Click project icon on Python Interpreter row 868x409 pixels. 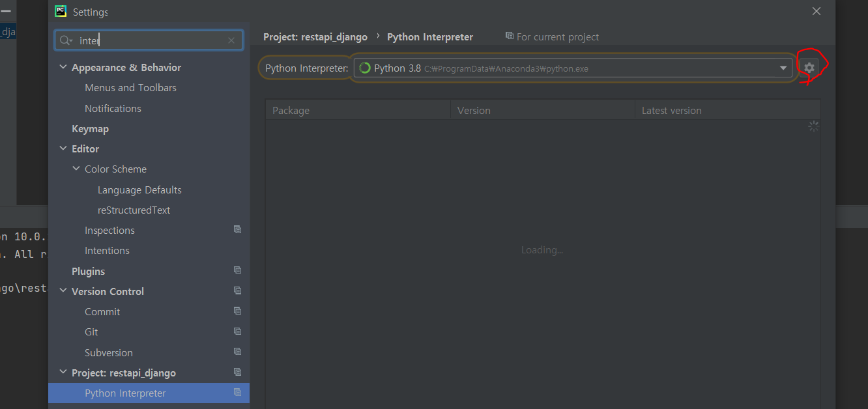(x=238, y=393)
